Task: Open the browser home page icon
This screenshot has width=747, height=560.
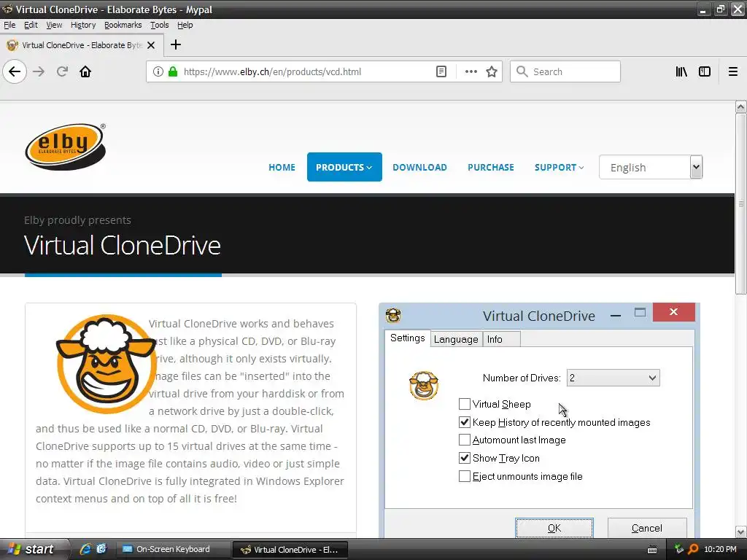Action: 85,71
